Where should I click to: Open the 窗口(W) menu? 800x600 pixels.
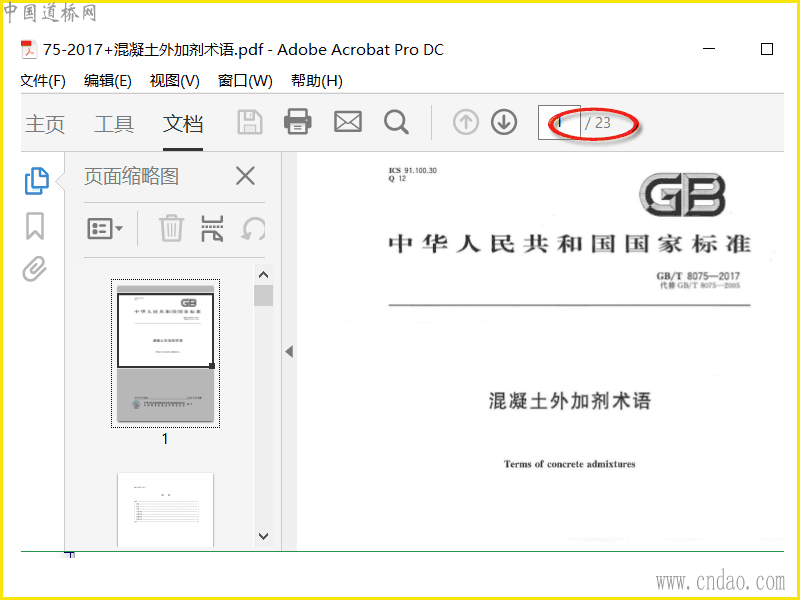pyautogui.click(x=245, y=81)
